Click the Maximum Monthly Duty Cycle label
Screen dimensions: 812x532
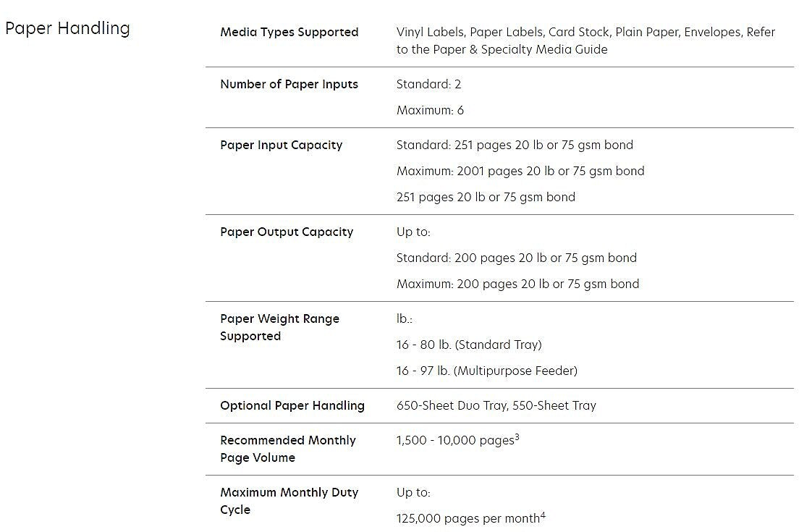289,501
